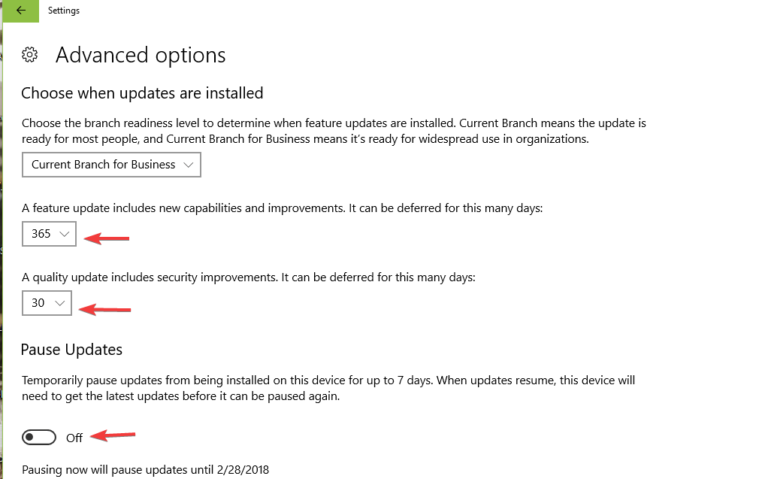Click the chevron next to the 30 value
This screenshot has height=479, width=768.
60,302
